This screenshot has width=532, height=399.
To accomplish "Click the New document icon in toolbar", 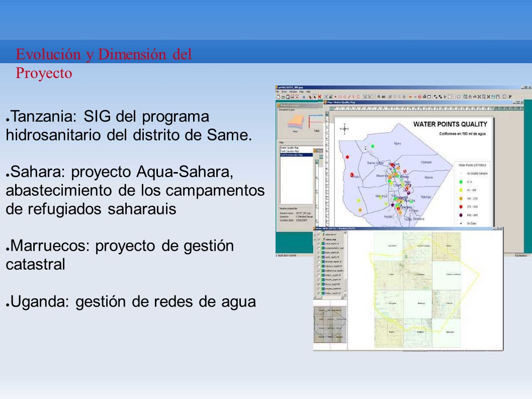I will (278, 97).
